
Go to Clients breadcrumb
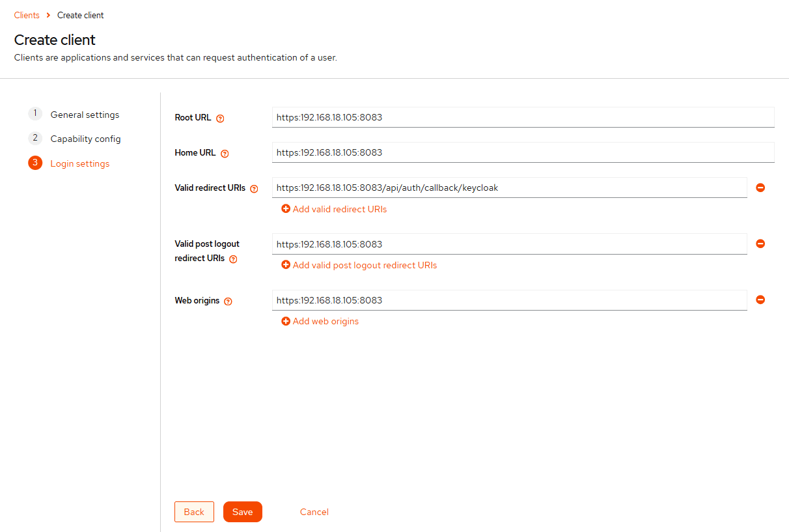(27, 15)
